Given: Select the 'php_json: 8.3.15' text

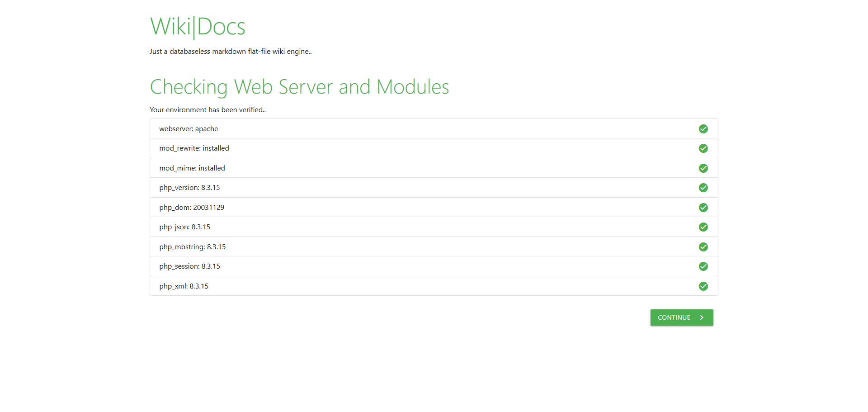Looking at the screenshot, I should coord(184,227).
